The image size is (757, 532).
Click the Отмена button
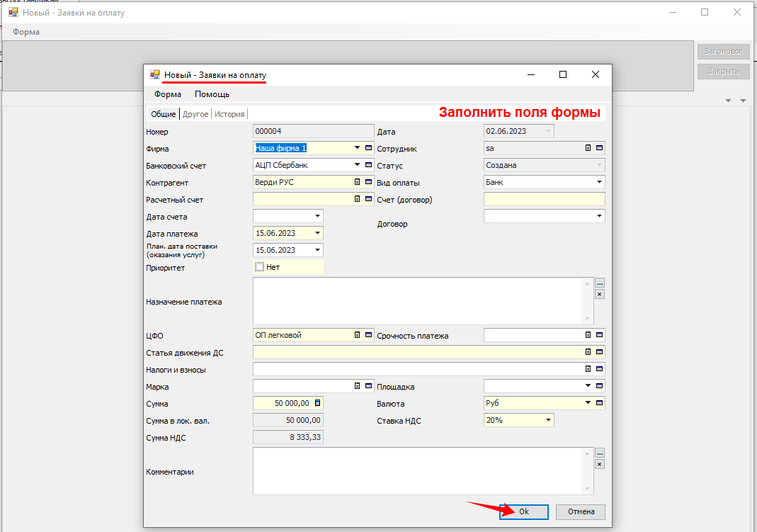coord(580,511)
